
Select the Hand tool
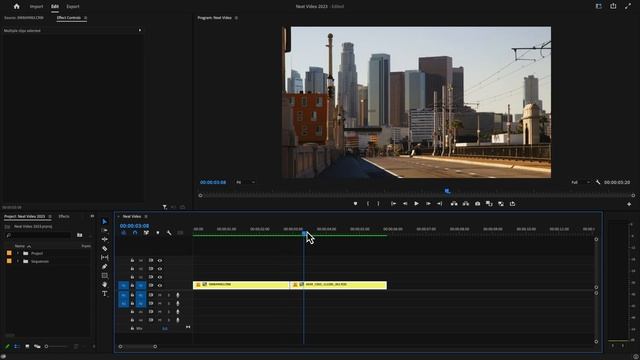point(104,284)
